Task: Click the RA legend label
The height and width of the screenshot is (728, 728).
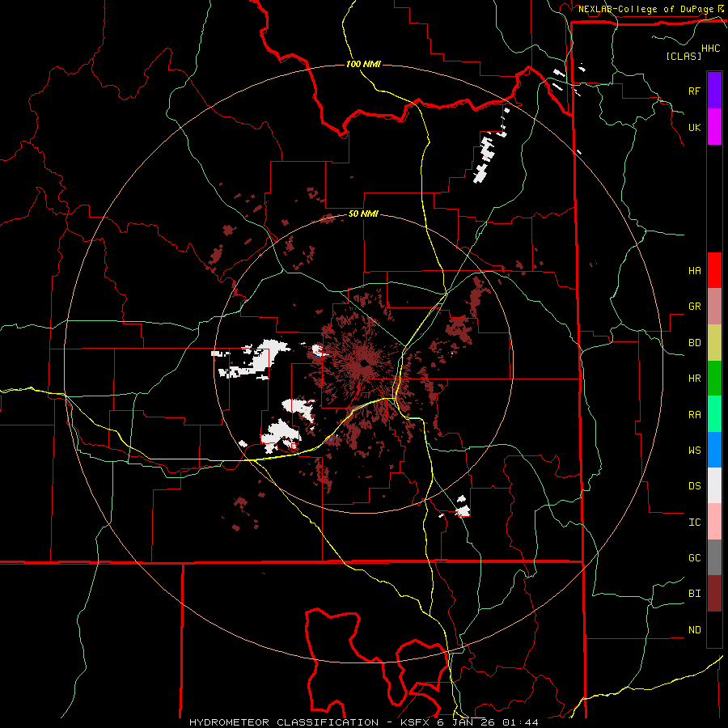Action: tap(694, 415)
